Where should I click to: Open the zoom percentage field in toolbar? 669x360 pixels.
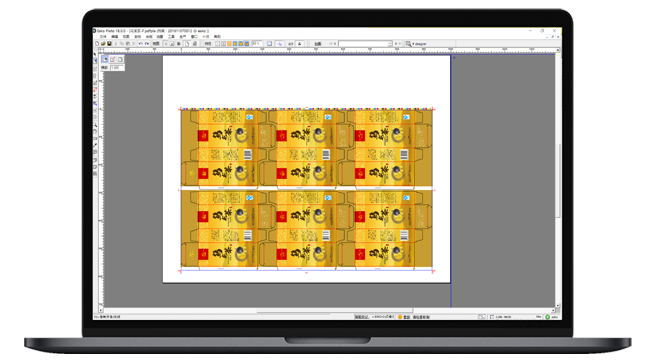point(257,43)
